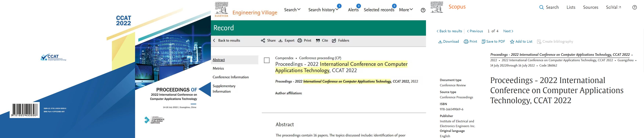644x138 pixels.
Task: Check the record selection checkbox
Action: [x=267, y=60]
